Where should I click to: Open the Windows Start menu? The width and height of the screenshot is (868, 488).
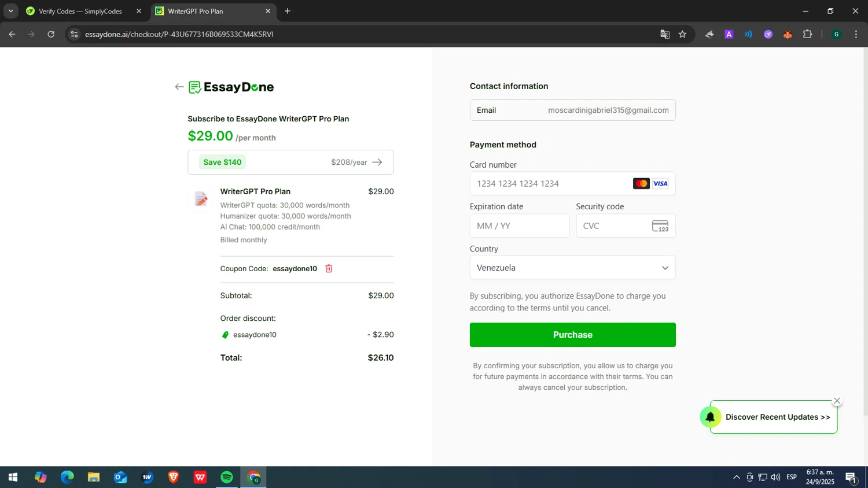13,477
